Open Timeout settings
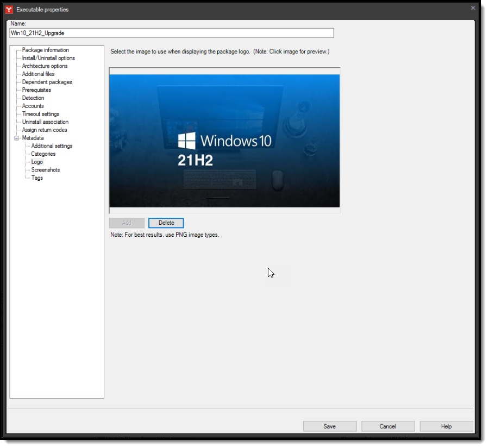Viewport: 489px width, 448px height. coord(40,113)
